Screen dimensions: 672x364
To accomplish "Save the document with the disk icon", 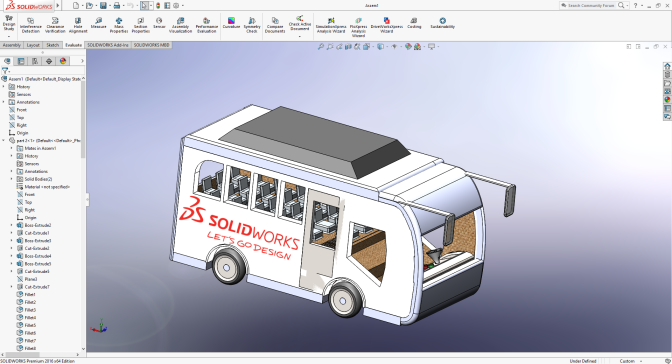I will click(103, 6).
